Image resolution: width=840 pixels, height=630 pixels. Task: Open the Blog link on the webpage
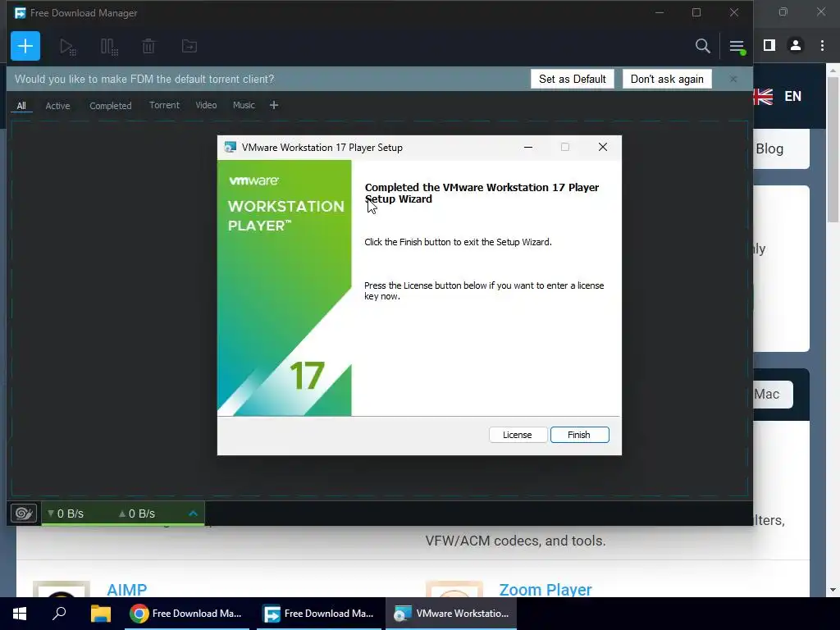click(x=769, y=148)
